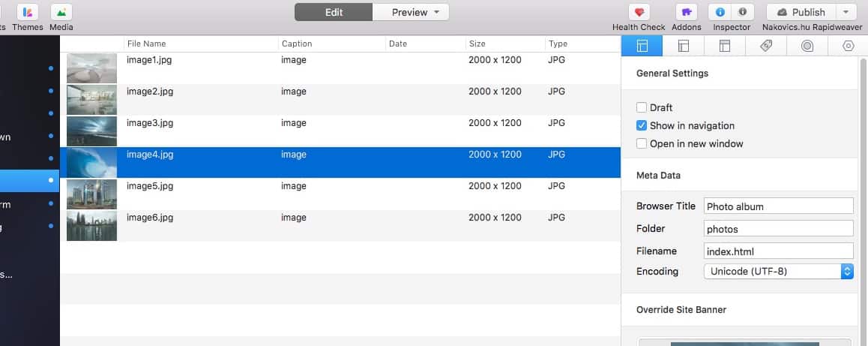Click the file name image3.jpg

click(150, 123)
